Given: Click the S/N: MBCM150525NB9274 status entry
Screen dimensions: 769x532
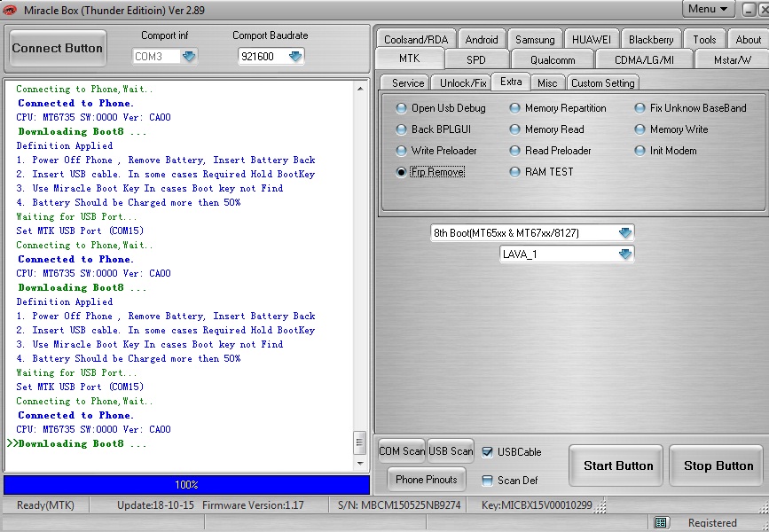Looking at the screenshot, I should click(399, 505).
